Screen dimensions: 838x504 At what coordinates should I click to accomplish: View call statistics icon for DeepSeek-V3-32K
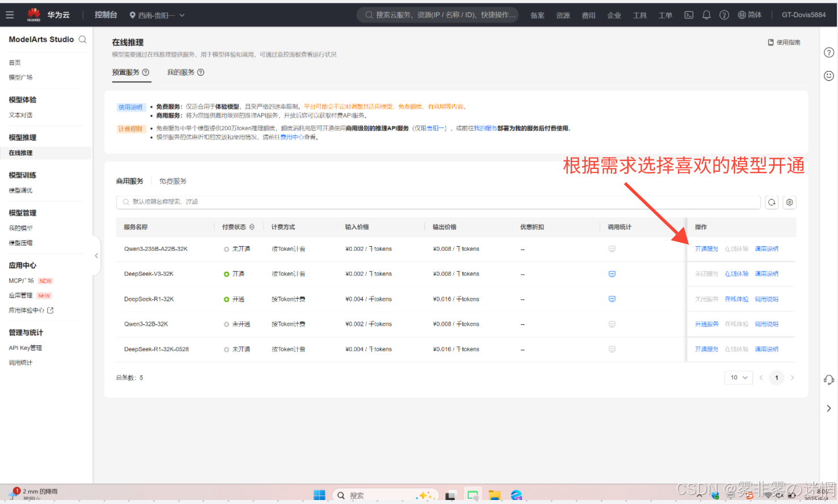coord(612,274)
